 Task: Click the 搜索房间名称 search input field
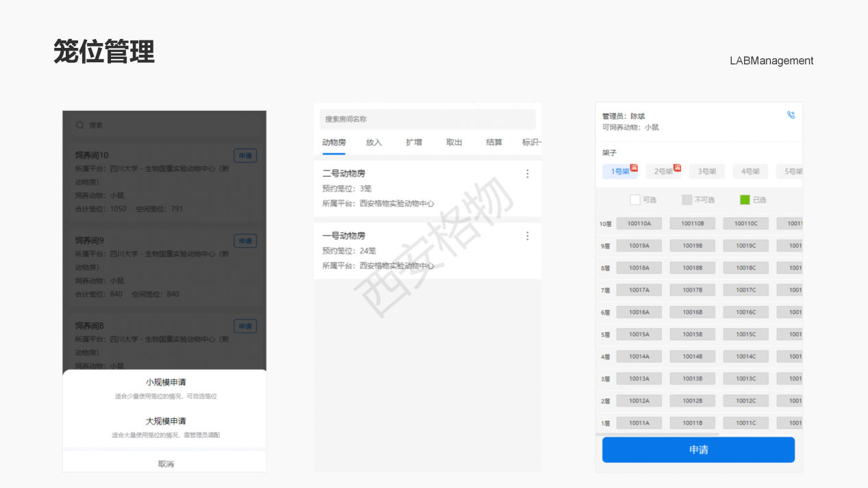tap(427, 119)
